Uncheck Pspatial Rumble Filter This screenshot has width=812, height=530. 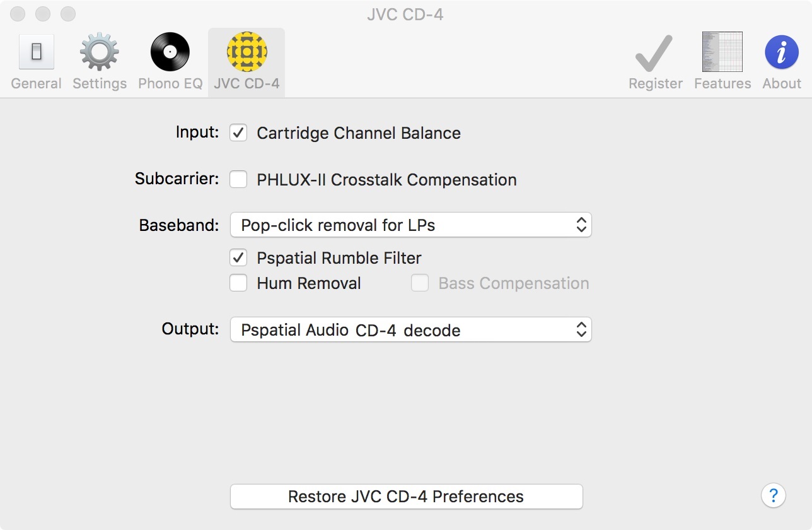[238, 257]
